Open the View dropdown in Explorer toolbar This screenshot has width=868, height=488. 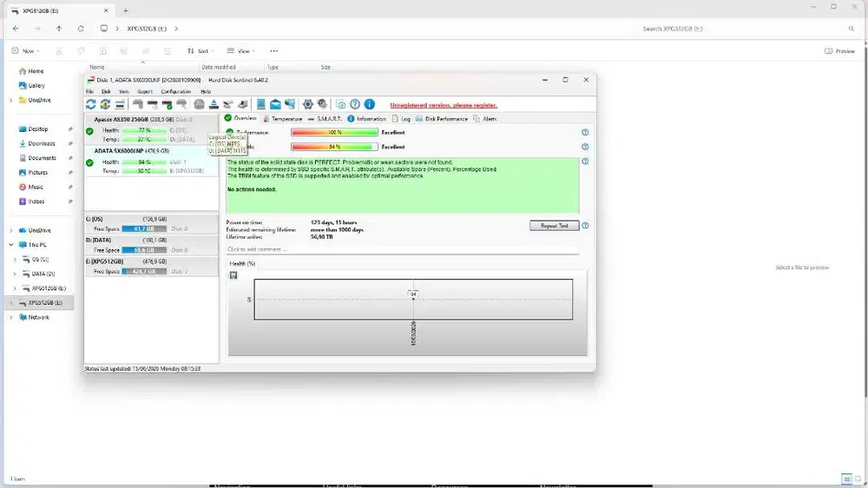pos(240,51)
